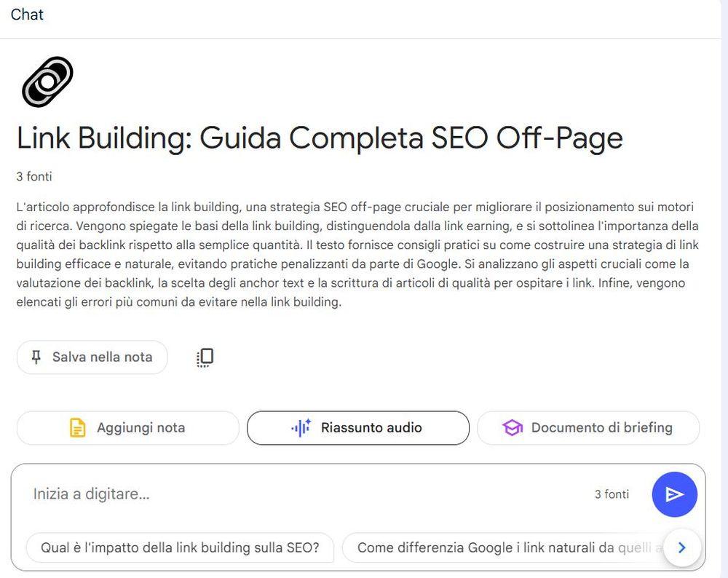This screenshot has height=578, width=728.
Task: Open the Chat tab
Action: pyautogui.click(x=27, y=15)
